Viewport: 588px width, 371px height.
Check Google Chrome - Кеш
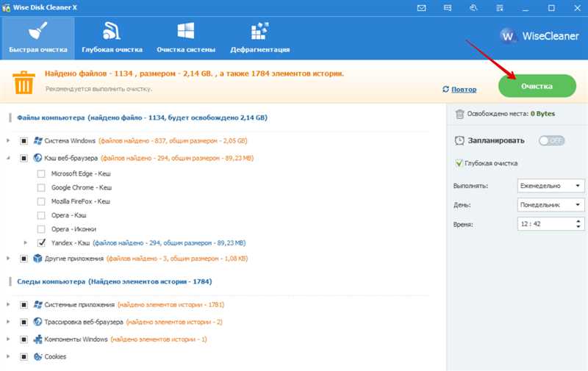[41, 187]
